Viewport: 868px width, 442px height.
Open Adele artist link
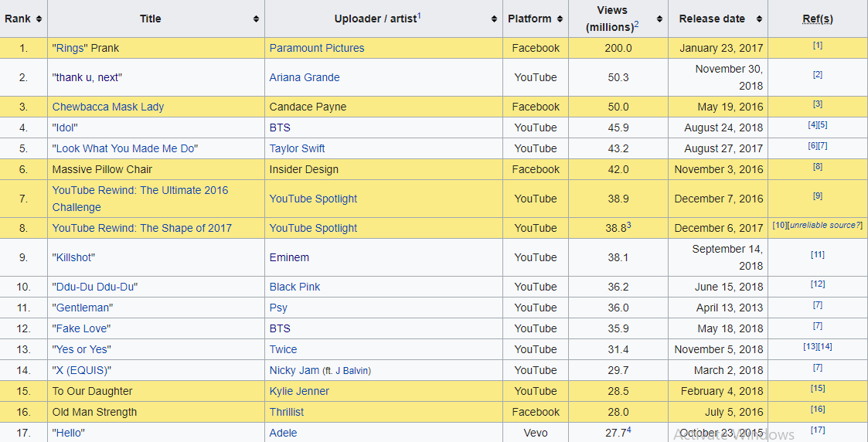[x=283, y=433]
